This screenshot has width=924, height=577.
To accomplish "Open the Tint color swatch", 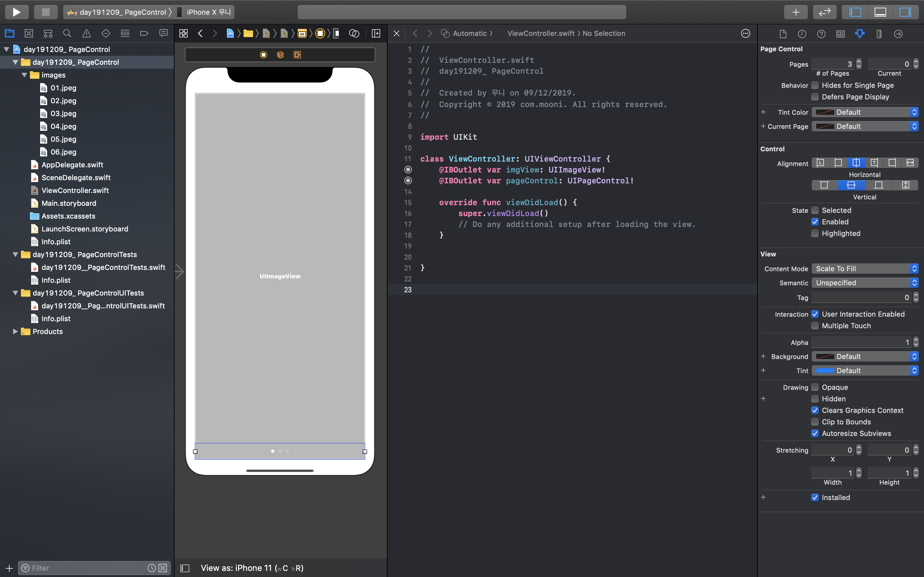I will click(825, 371).
